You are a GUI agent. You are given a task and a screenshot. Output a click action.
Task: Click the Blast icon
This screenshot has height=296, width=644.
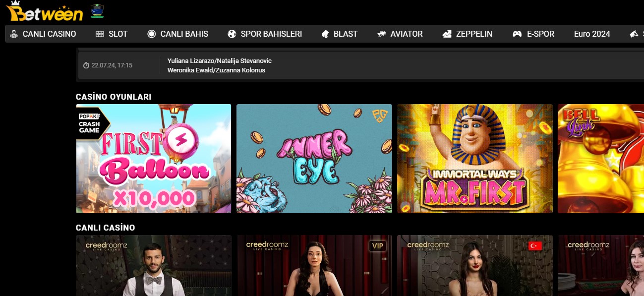(x=325, y=34)
